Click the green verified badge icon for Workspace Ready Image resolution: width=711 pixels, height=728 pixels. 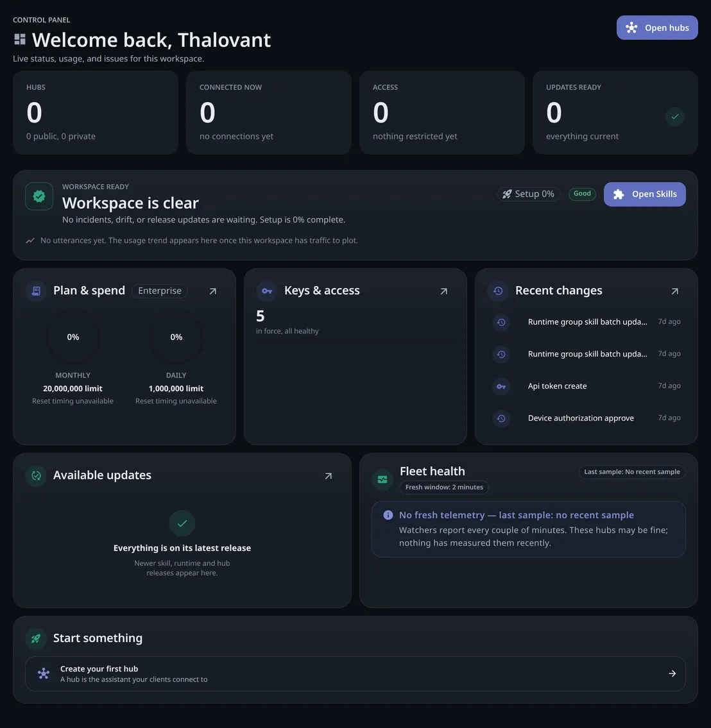(x=39, y=196)
